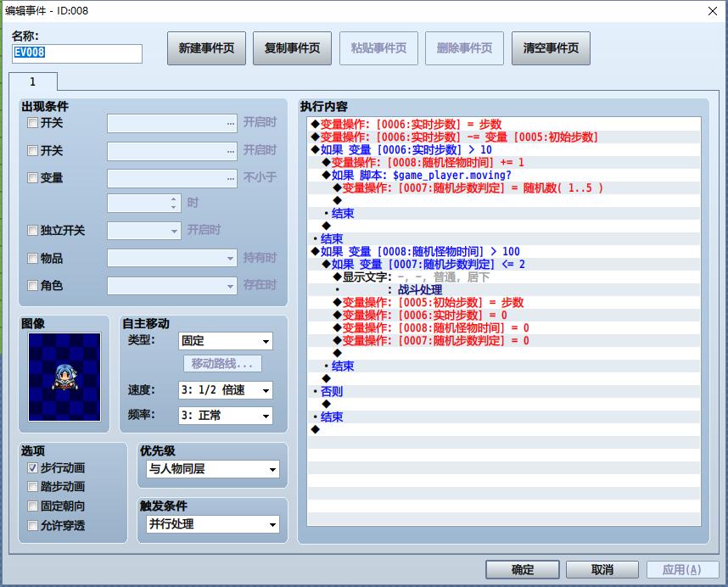Select event page tab 1
This screenshot has width=728, height=587.
coord(33,81)
